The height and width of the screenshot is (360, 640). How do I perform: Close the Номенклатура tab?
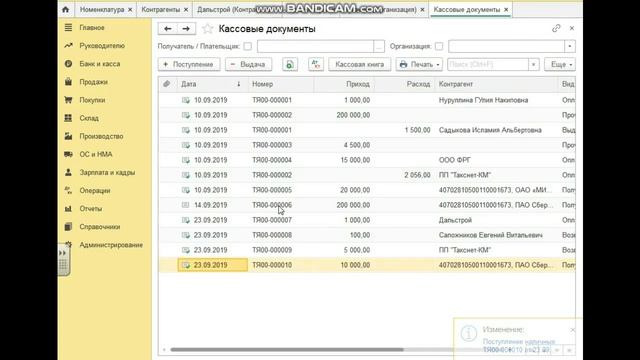tap(130, 9)
